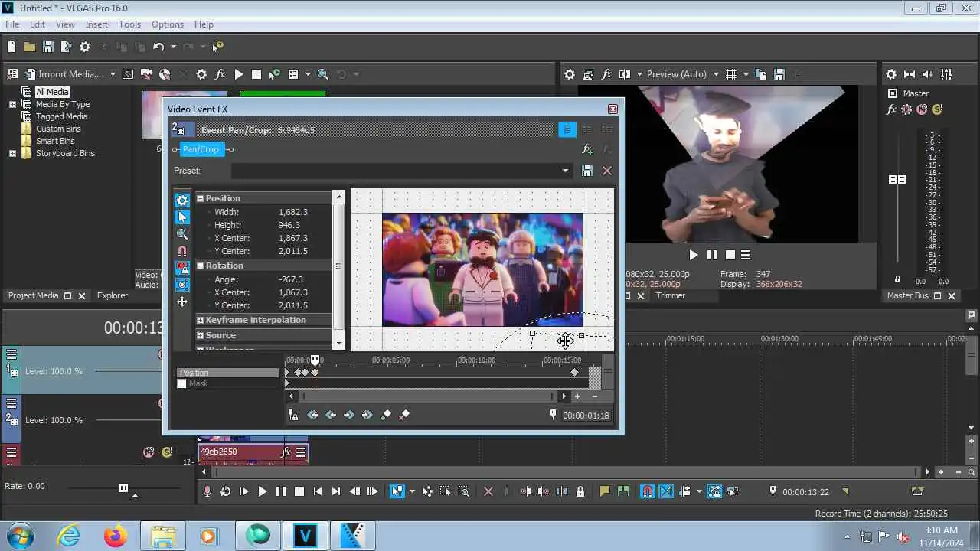980x551 pixels.
Task: Pause the preview window playback
Action: click(x=712, y=255)
